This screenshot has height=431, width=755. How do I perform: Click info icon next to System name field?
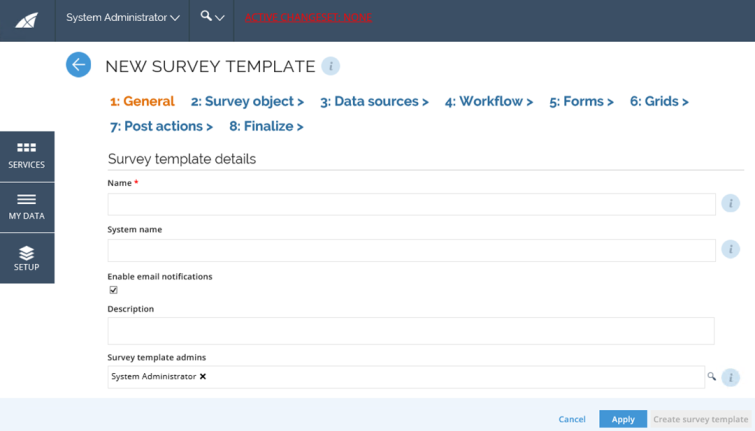pyautogui.click(x=730, y=249)
